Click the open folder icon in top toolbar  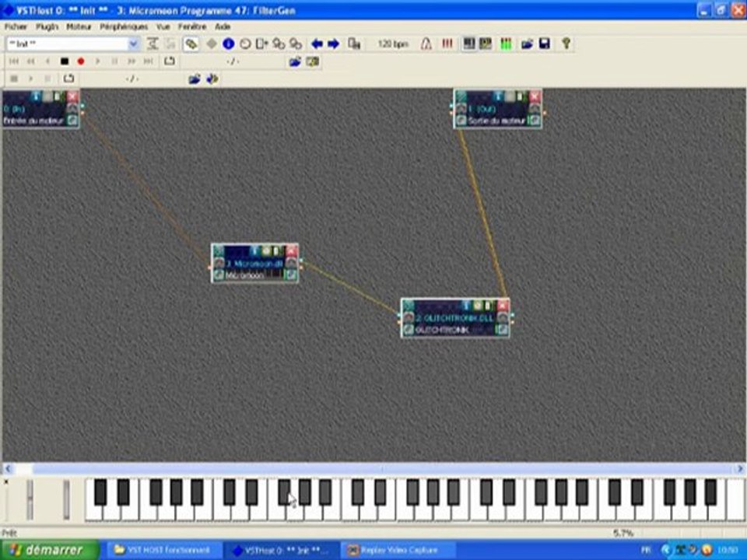tap(527, 44)
